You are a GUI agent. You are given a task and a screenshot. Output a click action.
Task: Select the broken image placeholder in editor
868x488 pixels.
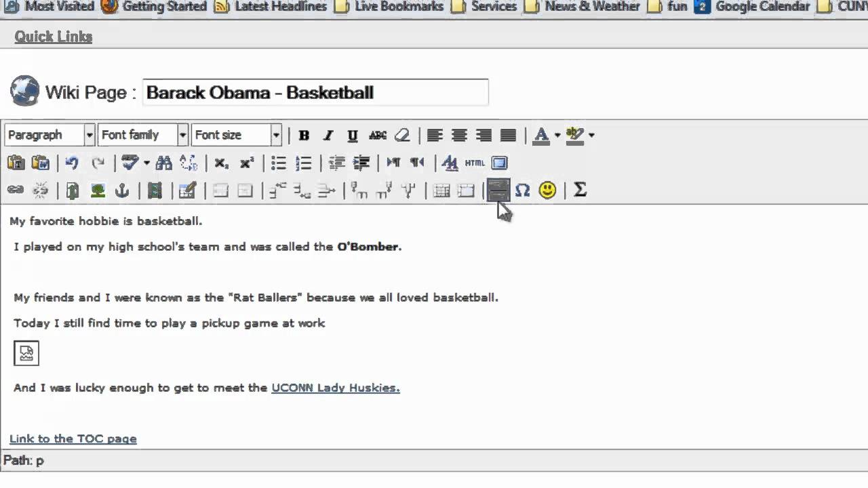[x=26, y=353]
